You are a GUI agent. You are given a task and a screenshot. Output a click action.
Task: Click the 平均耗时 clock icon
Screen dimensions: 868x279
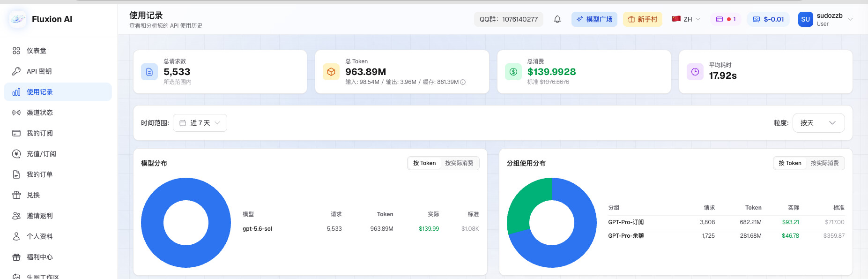click(695, 72)
